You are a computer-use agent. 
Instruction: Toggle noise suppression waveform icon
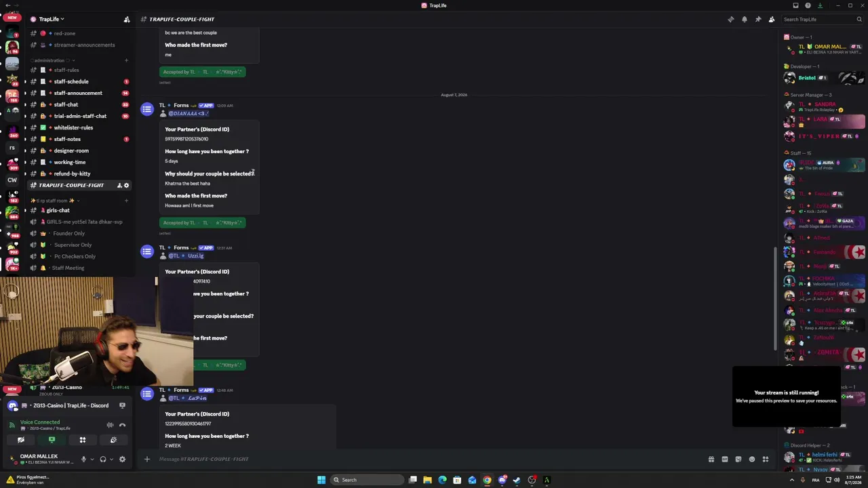click(110, 425)
